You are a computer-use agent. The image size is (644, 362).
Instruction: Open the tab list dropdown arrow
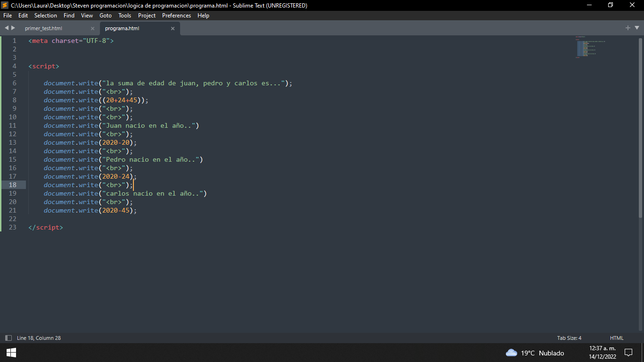[x=636, y=28]
